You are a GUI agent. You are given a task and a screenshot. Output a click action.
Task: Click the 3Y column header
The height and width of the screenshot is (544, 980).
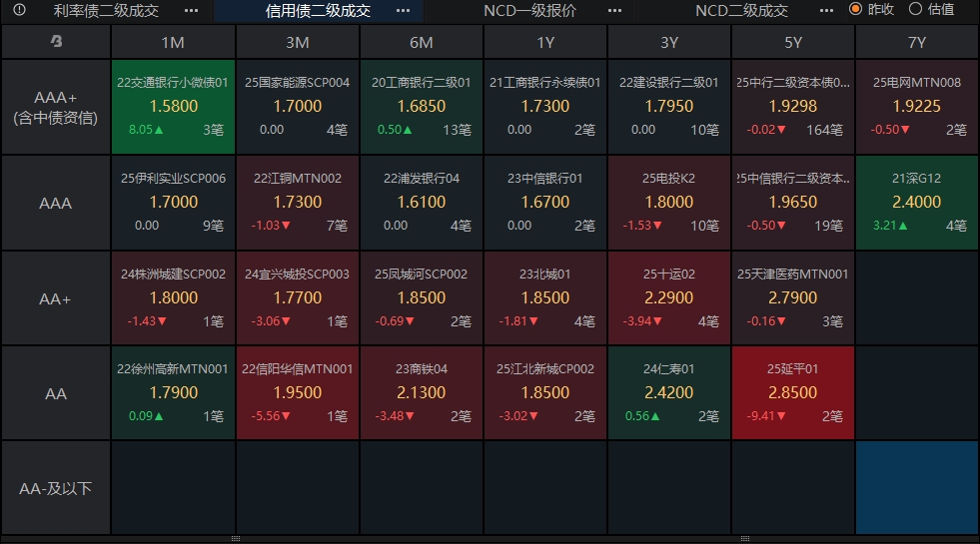668,42
